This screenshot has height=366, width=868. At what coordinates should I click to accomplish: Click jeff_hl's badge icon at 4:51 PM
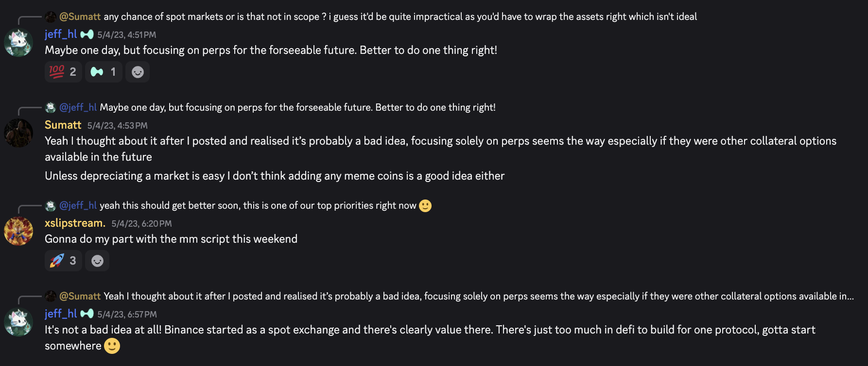87,34
